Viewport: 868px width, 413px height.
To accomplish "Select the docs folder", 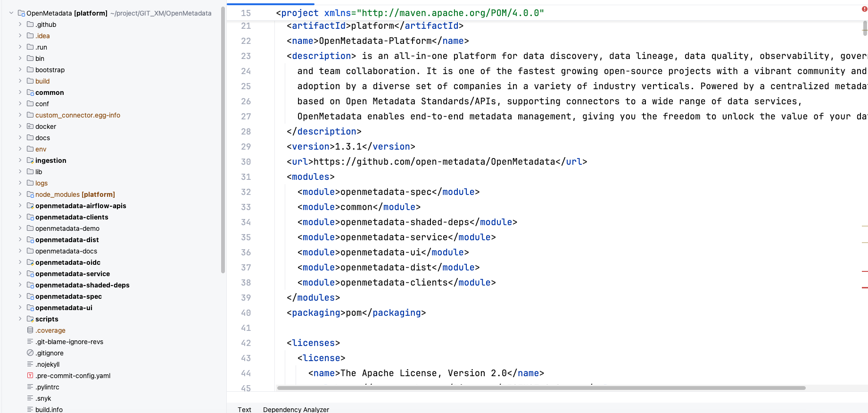I will click(42, 138).
